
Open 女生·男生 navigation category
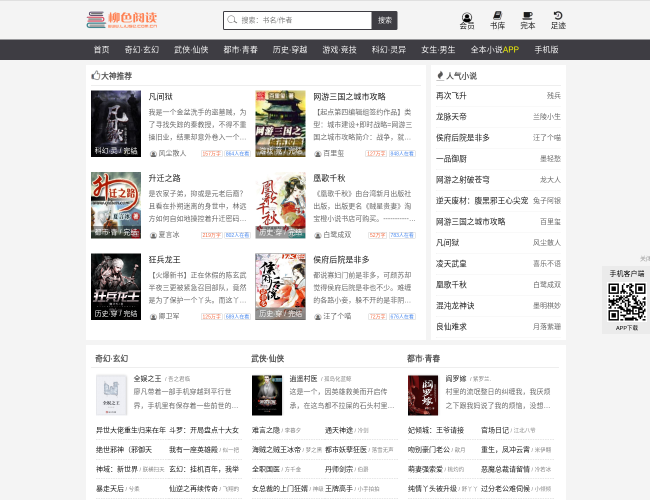pyautogui.click(x=438, y=50)
